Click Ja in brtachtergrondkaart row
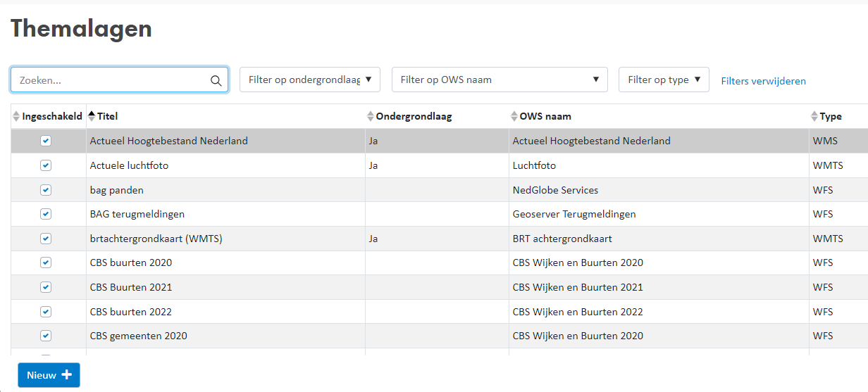The image size is (868, 392). [373, 239]
